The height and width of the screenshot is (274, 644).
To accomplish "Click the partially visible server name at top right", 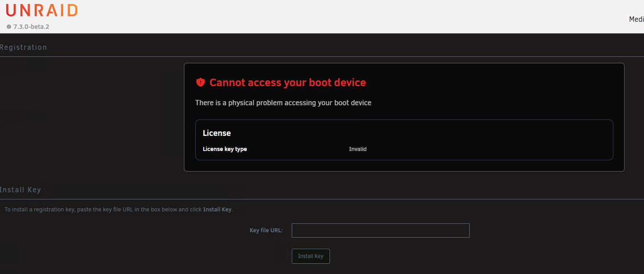I will [636, 19].
